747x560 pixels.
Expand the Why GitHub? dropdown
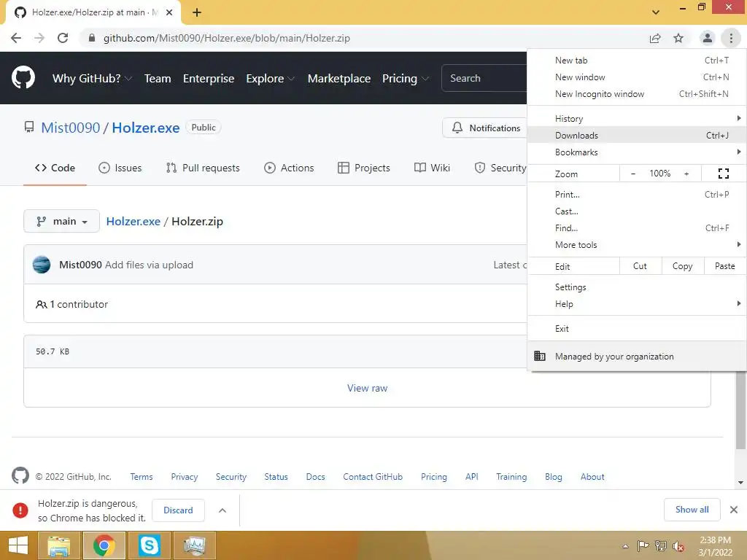coord(92,79)
